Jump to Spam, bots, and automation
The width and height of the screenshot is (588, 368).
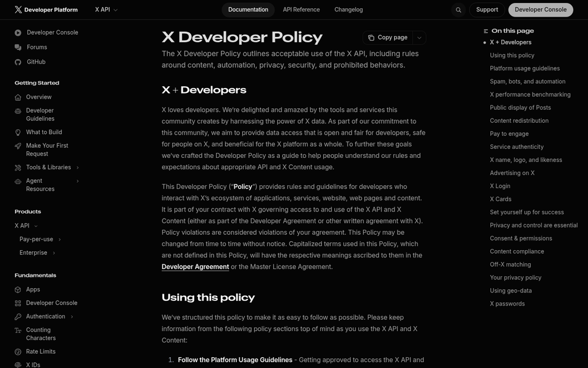[527, 82]
